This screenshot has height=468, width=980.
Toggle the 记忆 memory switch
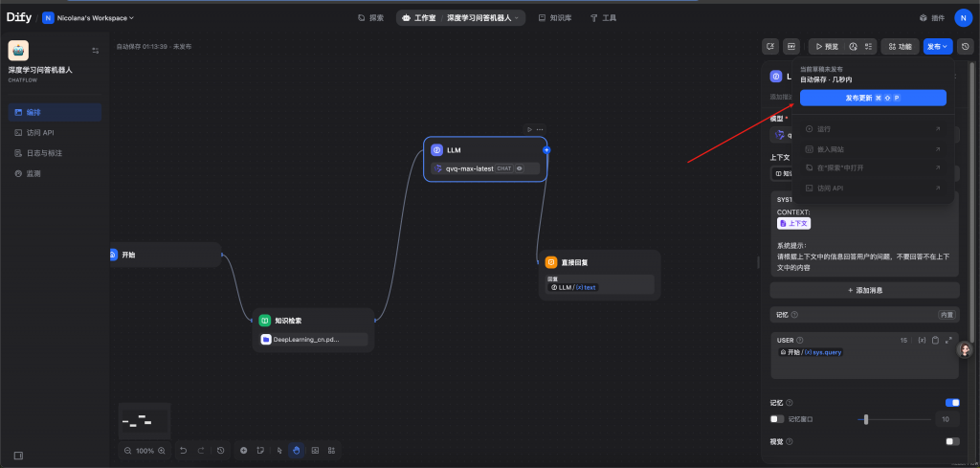coord(952,403)
